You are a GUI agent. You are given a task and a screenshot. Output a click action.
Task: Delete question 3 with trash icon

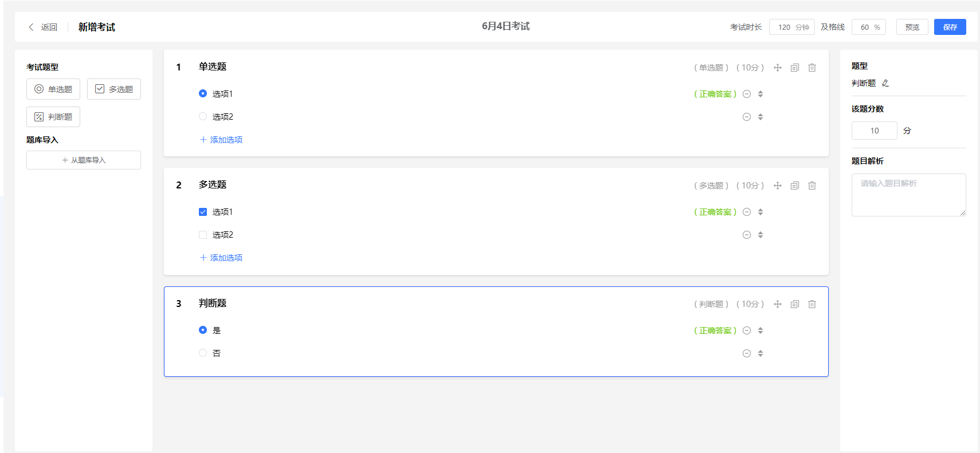[812, 304]
